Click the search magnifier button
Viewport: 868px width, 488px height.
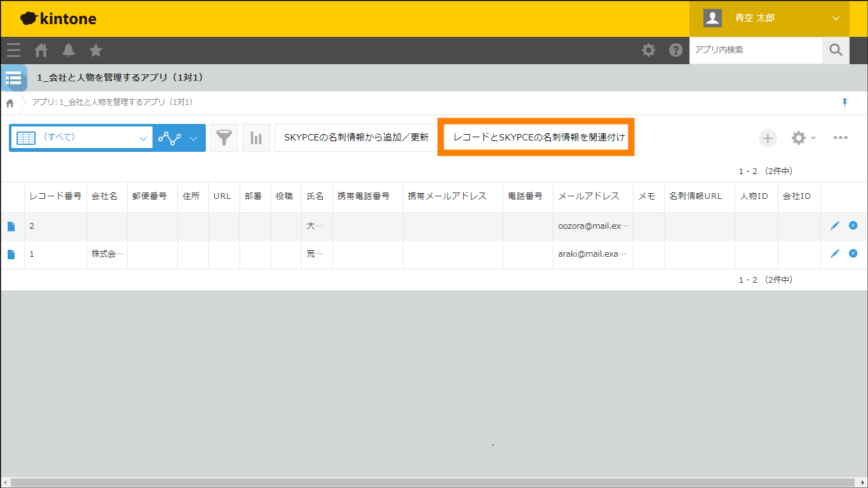[x=836, y=50]
